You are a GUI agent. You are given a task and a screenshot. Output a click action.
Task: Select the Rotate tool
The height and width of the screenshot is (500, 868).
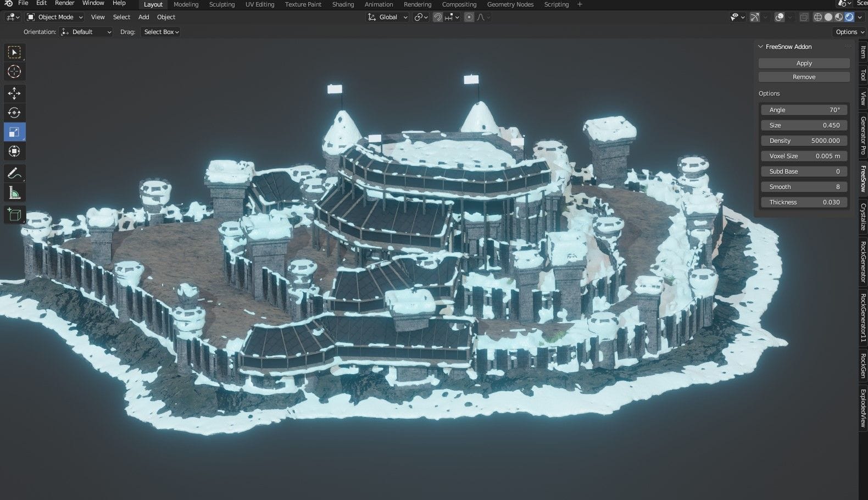coord(14,113)
